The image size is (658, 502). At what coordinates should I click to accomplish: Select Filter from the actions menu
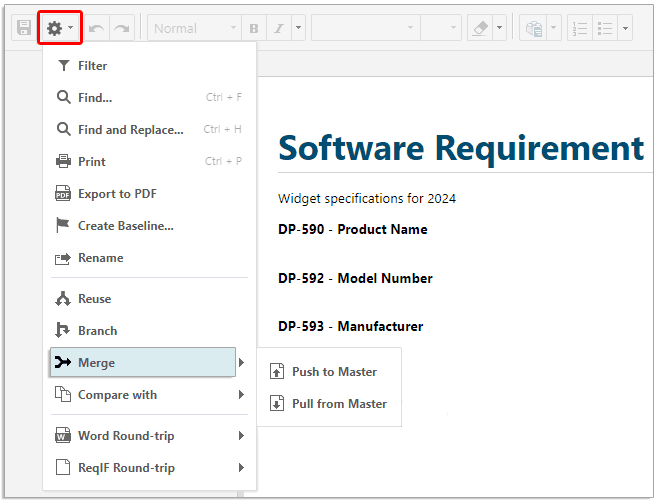point(92,66)
